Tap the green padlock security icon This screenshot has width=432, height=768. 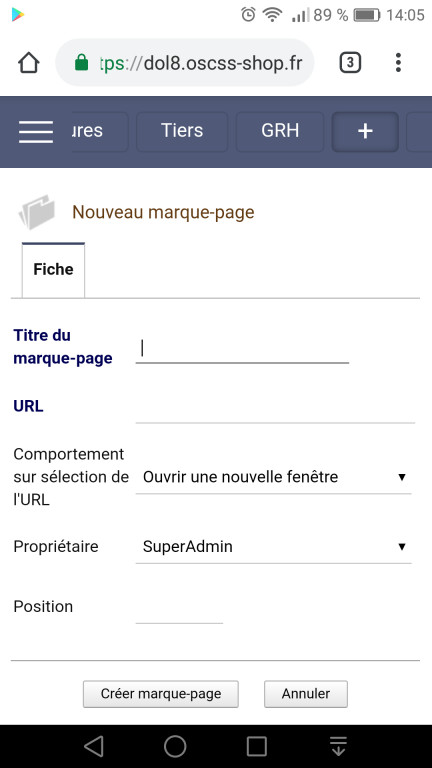pos(81,63)
